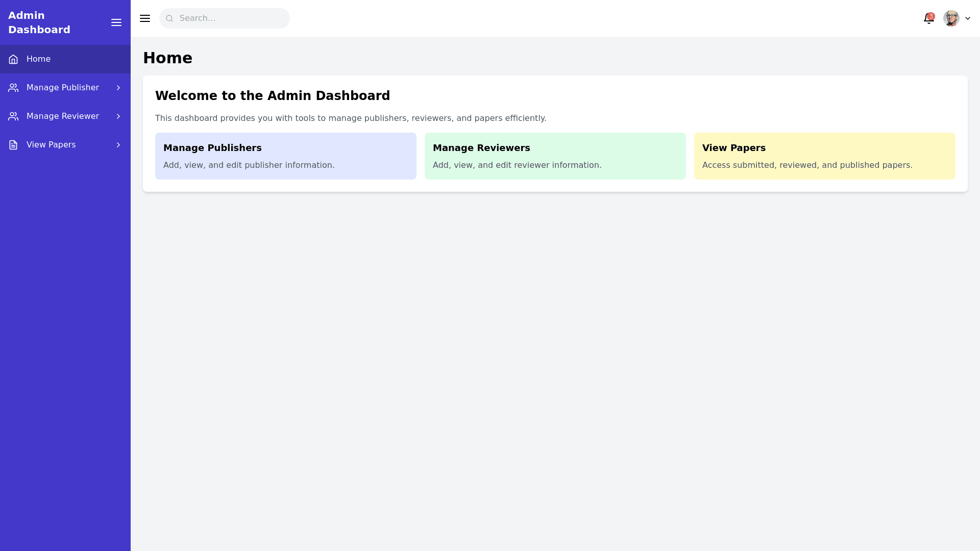Focus the Search input field
This screenshot has height=551, width=980.
click(230, 18)
